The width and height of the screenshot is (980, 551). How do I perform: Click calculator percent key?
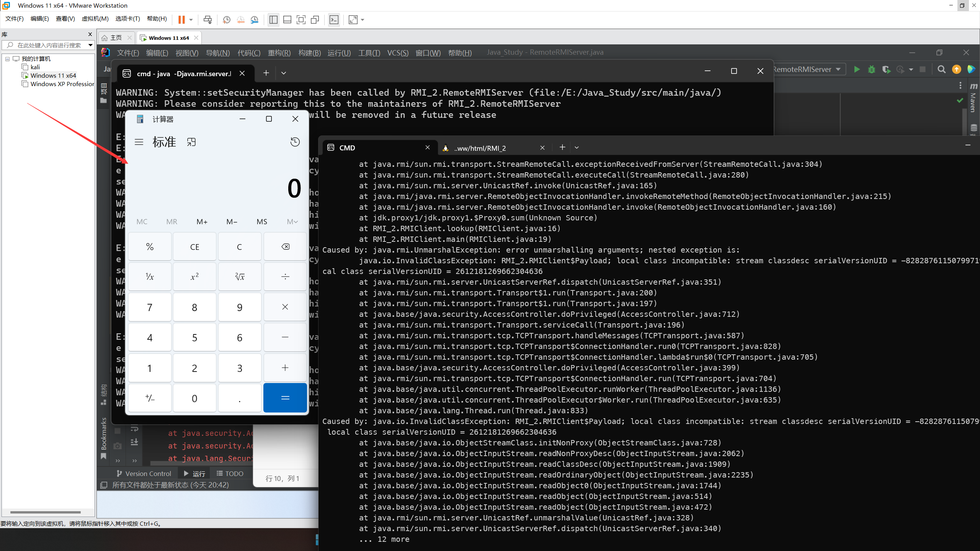150,247
